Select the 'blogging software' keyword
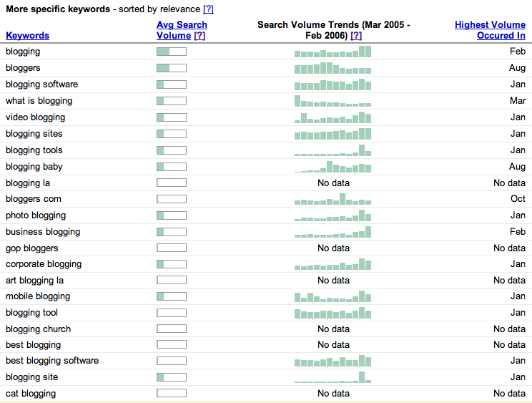This screenshot has height=403, width=532. click(41, 84)
